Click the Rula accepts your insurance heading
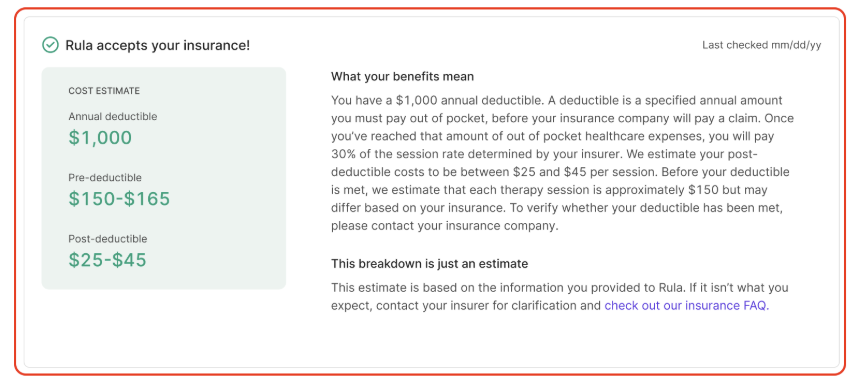The image size is (862, 388). (x=158, y=46)
